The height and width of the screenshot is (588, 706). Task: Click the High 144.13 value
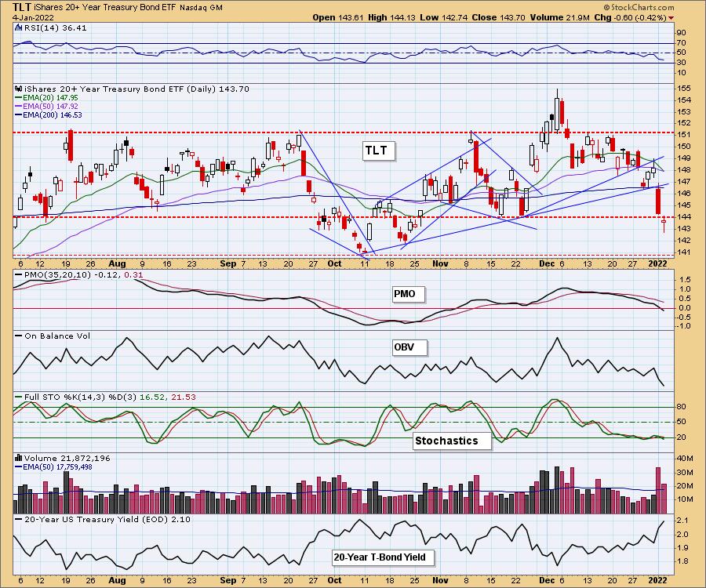[391, 17]
